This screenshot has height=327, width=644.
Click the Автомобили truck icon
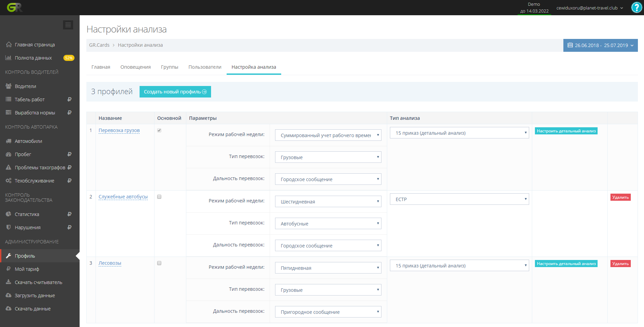coord(9,141)
